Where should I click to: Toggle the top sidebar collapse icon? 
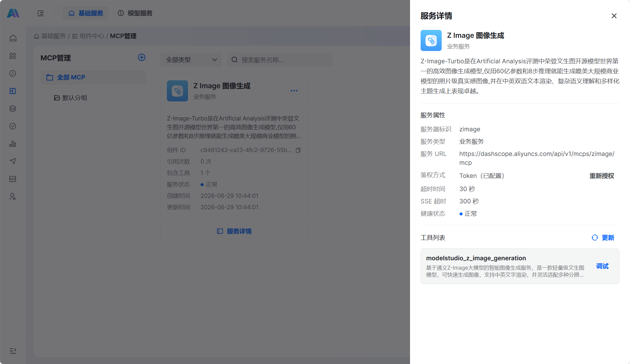pos(40,13)
